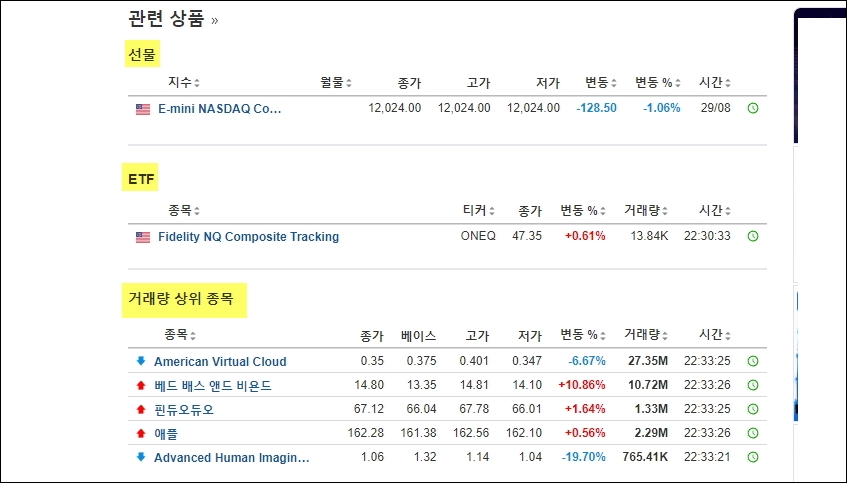Click -19.70% change for Advanced Human Imagin
Screen dimensions: 847x483
[x=584, y=457]
